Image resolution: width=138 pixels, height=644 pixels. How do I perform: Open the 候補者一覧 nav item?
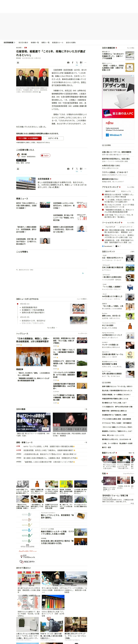click(x=35, y=43)
